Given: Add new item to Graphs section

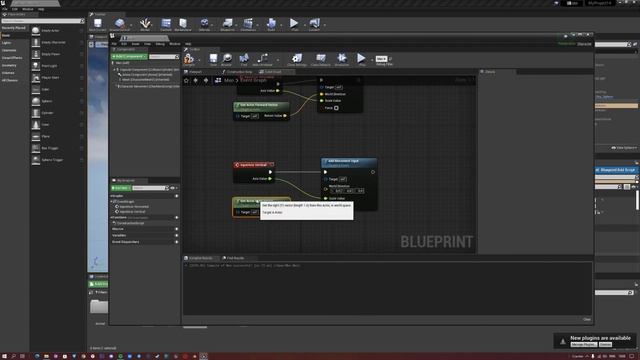Looking at the screenshot, I should coord(177,196).
